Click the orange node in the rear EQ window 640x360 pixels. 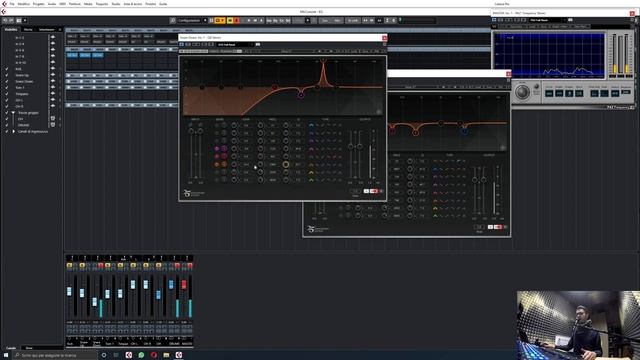click(x=415, y=133)
